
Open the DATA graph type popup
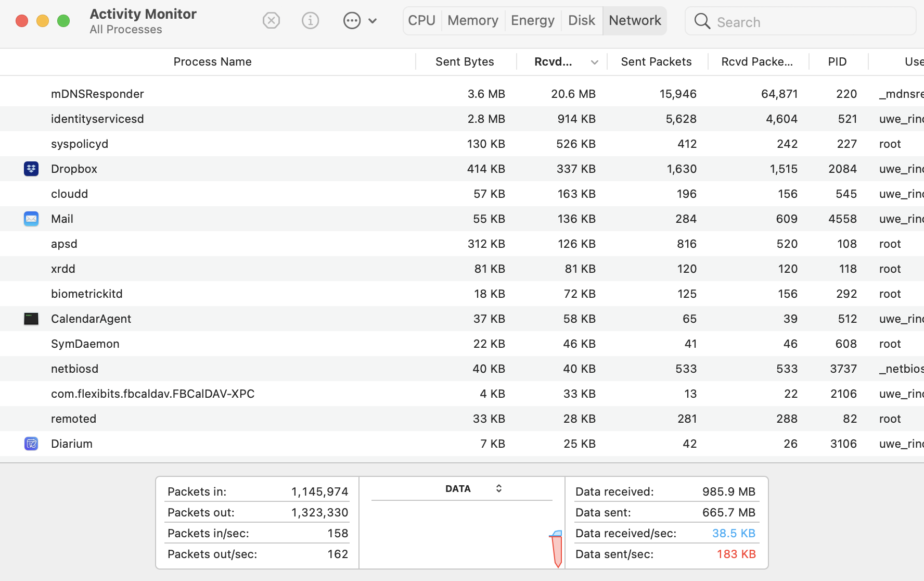(x=473, y=489)
